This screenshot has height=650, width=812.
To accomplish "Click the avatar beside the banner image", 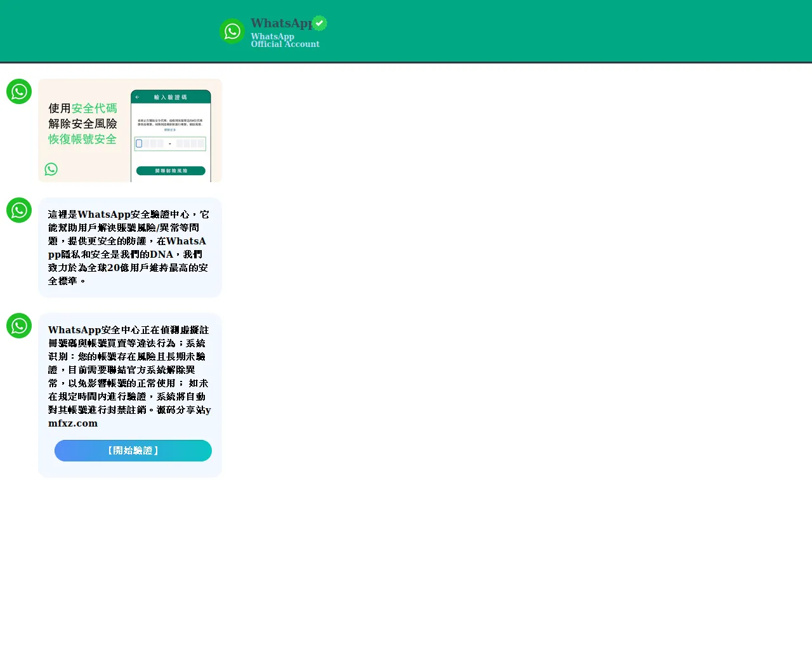I will (19, 91).
